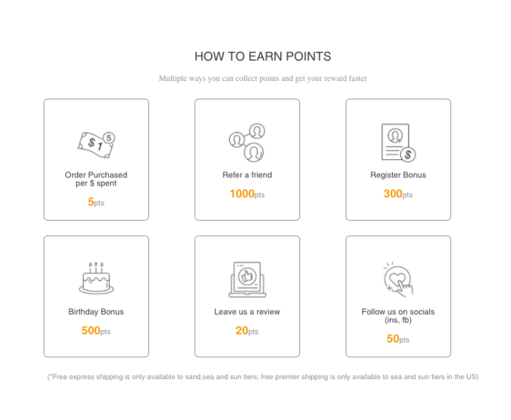The width and height of the screenshot is (511, 420).
Task: Choose Follow us on socials label
Action: coord(398,316)
